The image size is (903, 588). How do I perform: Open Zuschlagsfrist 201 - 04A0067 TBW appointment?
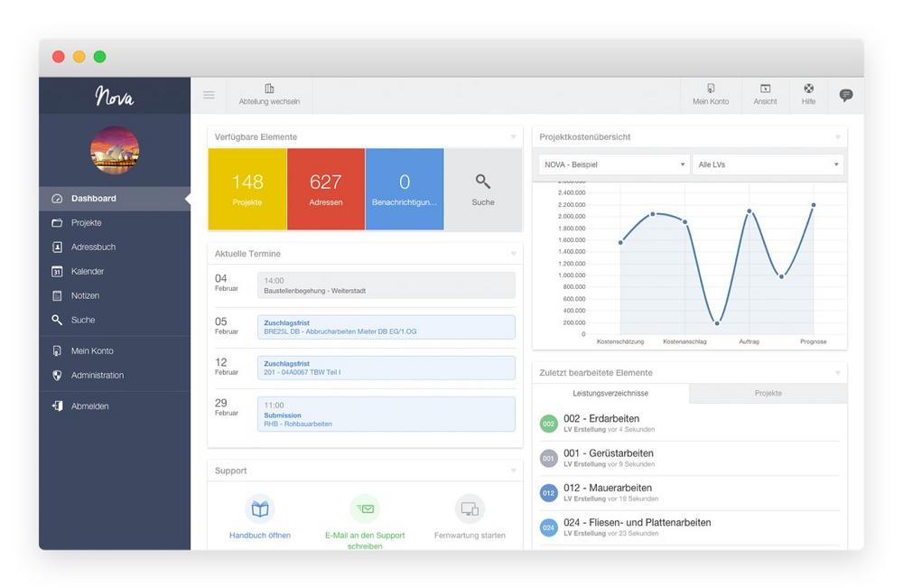[x=386, y=368]
